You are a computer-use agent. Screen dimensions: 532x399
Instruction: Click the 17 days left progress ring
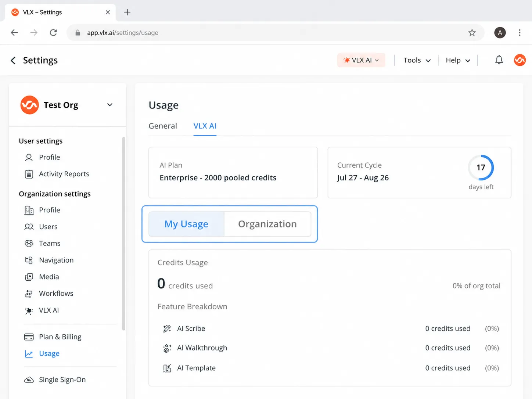(481, 168)
